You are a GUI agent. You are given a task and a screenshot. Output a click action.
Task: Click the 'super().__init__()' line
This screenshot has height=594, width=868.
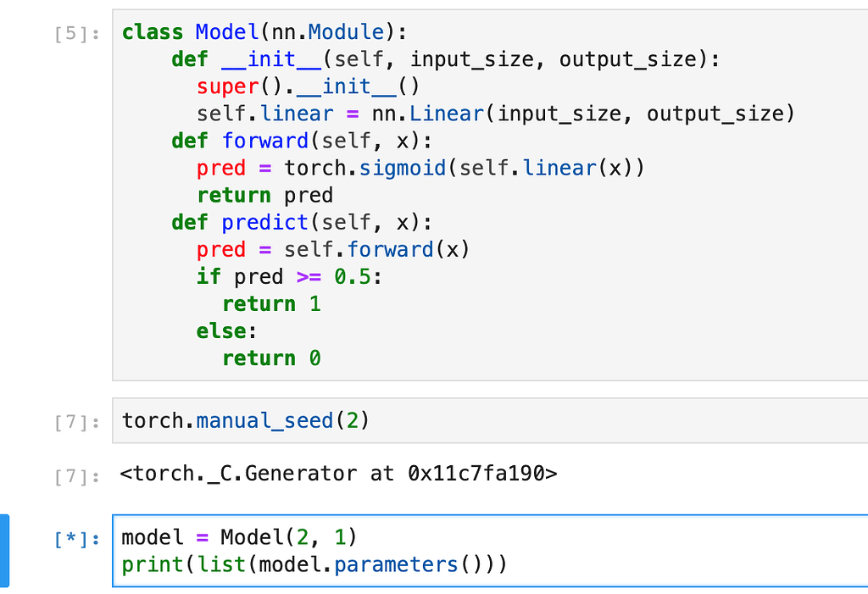309,86
